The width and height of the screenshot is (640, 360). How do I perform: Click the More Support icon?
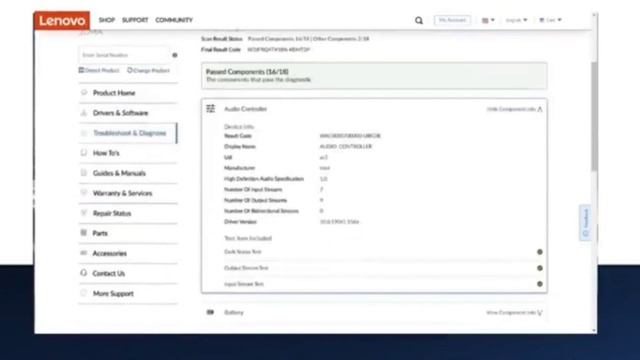(x=84, y=293)
